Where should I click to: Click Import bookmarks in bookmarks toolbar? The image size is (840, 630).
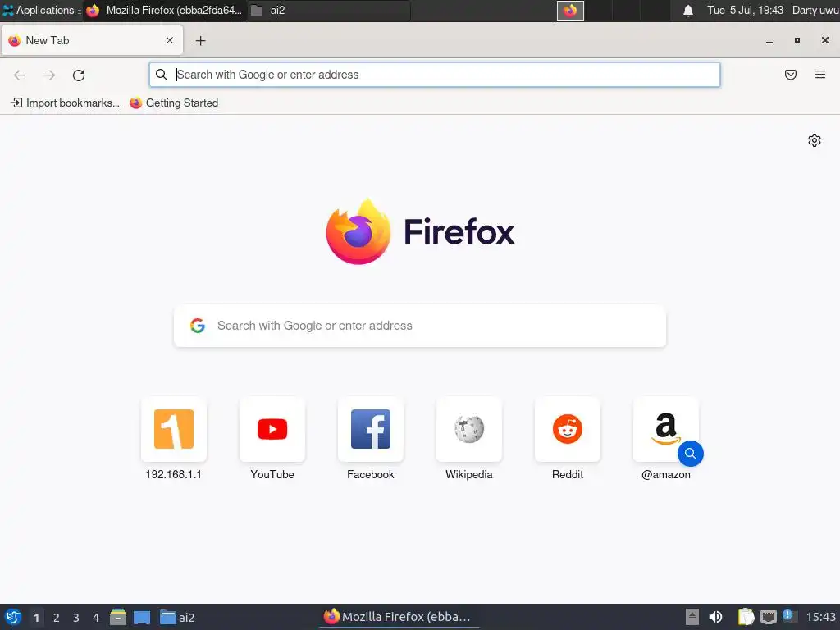click(65, 103)
